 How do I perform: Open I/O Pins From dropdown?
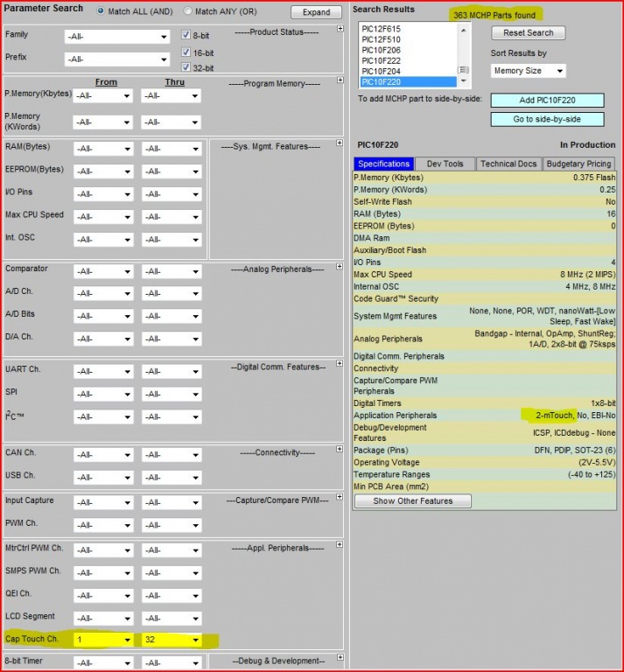(x=103, y=194)
